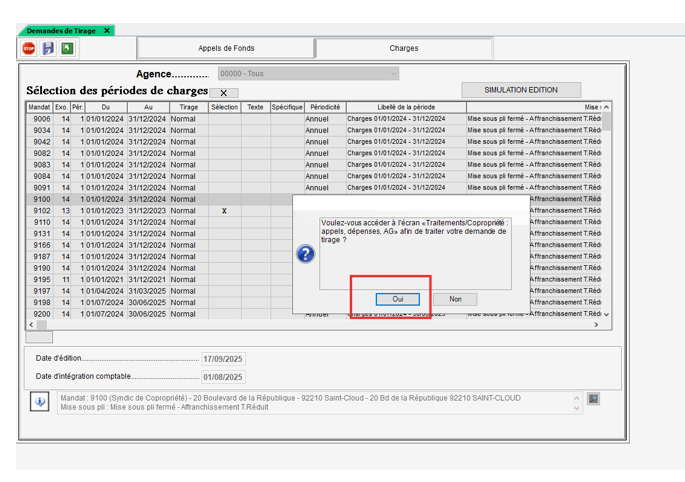Toggle Sélection cell for mandat 9006
685x482 pixels.
coord(224,119)
